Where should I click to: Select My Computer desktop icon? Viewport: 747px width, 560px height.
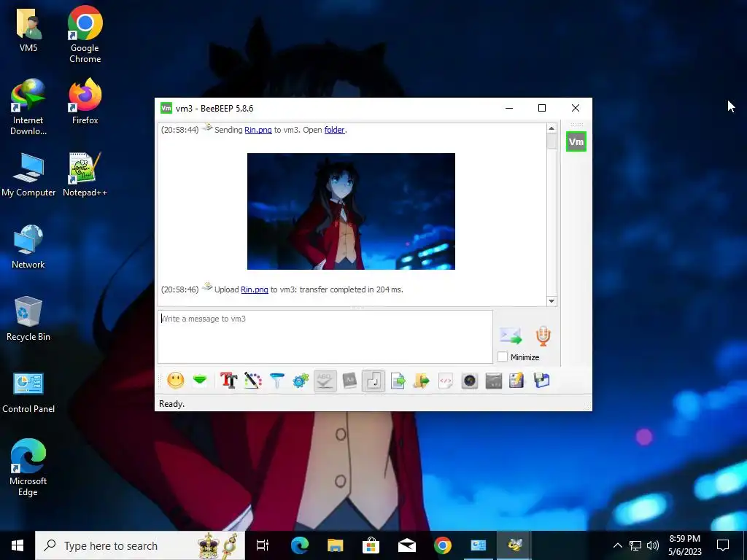[28, 174]
